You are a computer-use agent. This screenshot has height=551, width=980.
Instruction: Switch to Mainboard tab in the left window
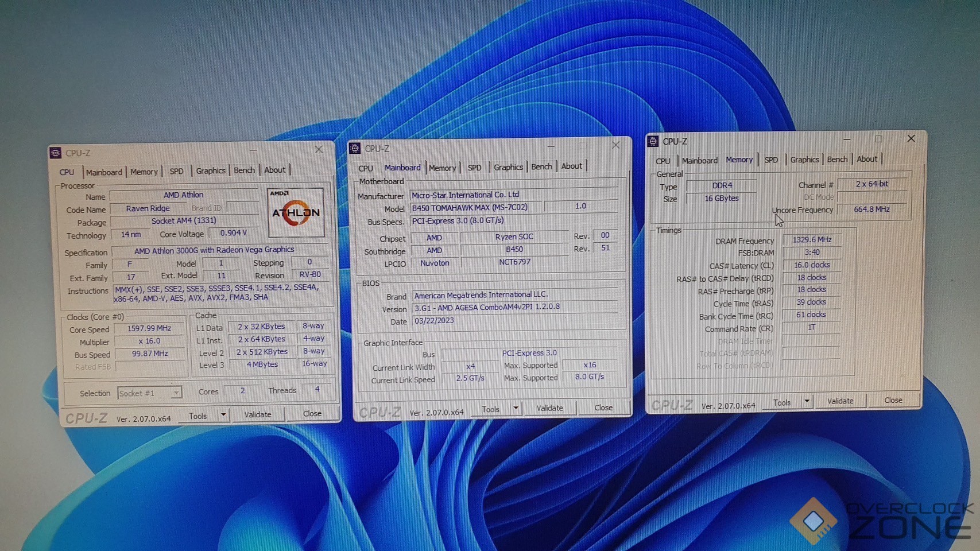click(104, 172)
